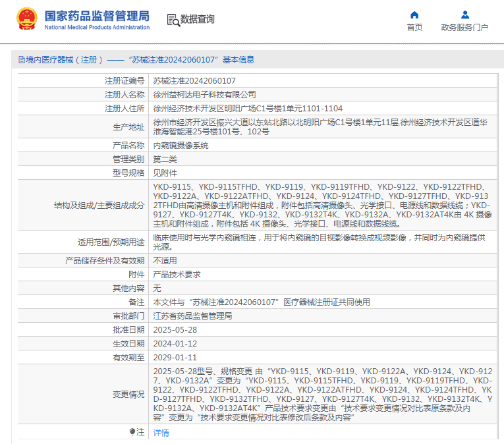This screenshot has height=444, width=504.
Task: Click 产品名称 row label
Action: [128, 146]
